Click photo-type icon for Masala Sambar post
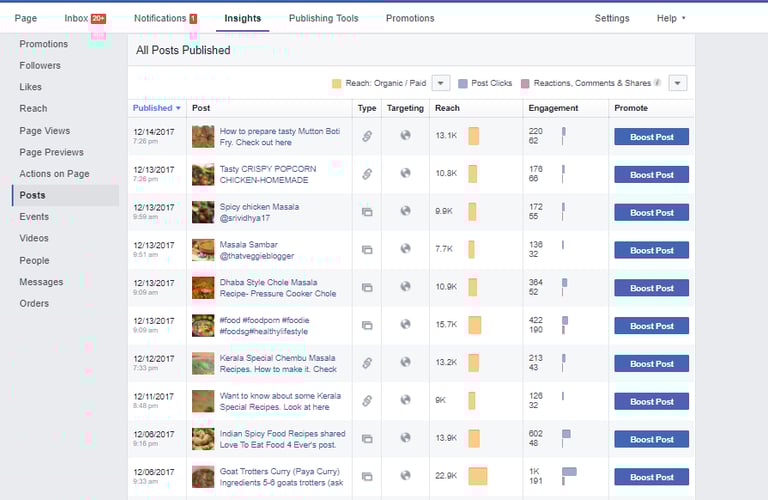The width and height of the screenshot is (768, 500). 367,250
